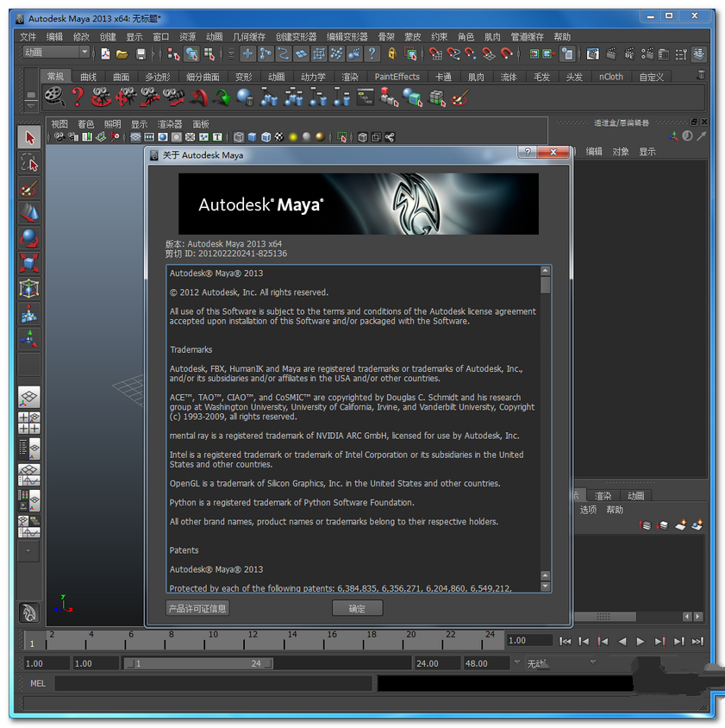The height and width of the screenshot is (728, 725).
Task: Activate the Move tool cone icon
Action: 29,213
